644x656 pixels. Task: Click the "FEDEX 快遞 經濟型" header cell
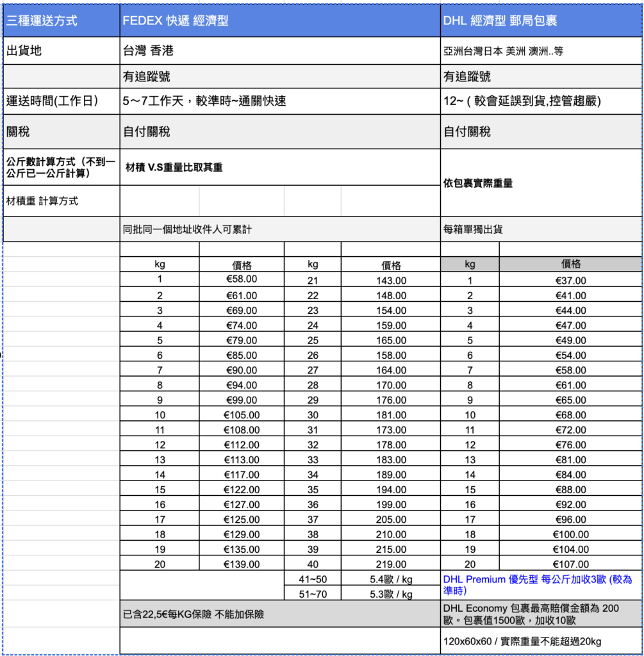280,20
